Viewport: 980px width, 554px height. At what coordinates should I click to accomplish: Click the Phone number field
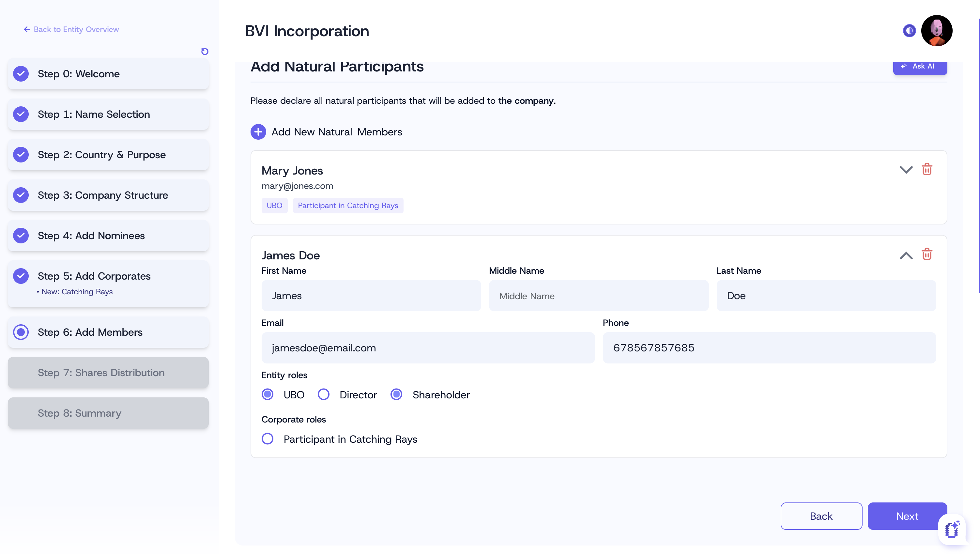769,348
